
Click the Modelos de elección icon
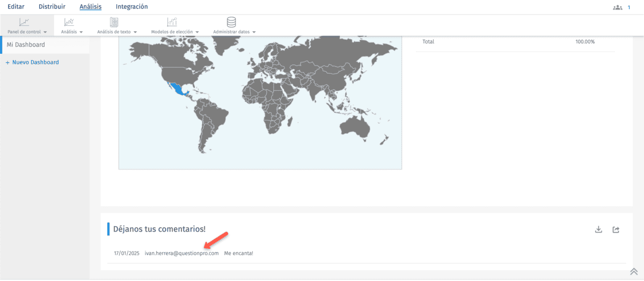click(x=172, y=22)
